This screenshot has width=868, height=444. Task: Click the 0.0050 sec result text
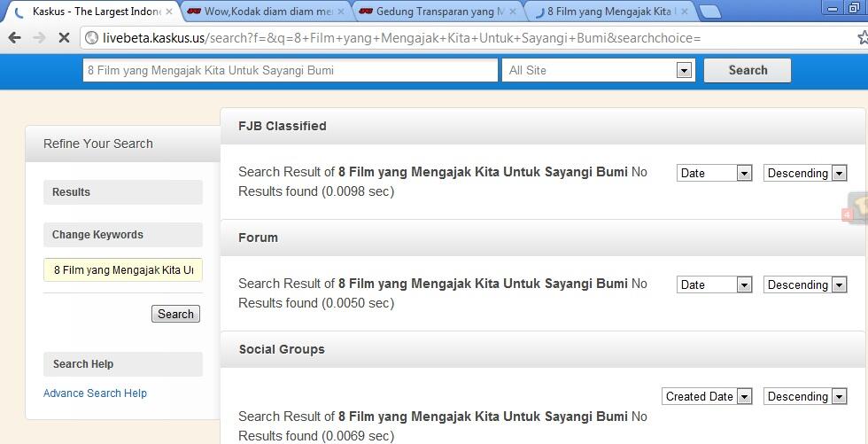(x=358, y=303)
